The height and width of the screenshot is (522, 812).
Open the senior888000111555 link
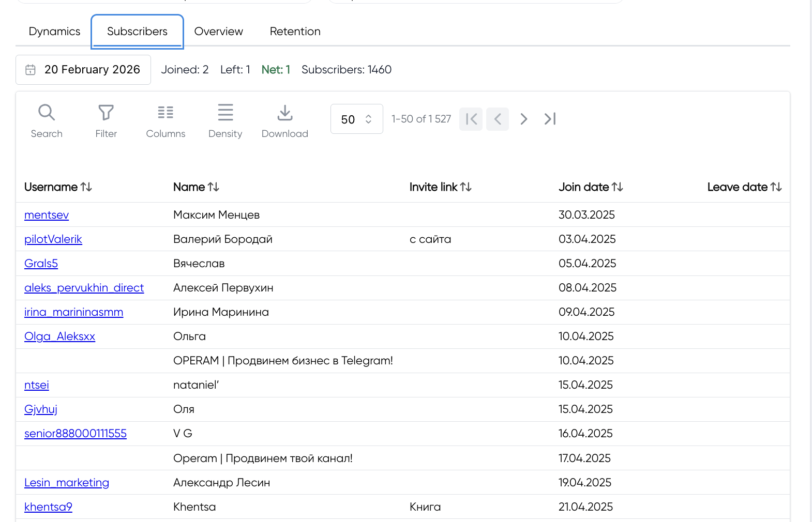pos(76,434)
